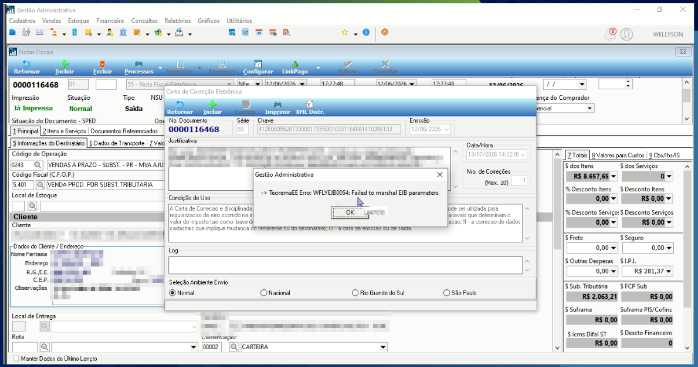
Task: Click Retornar in the Notas Fiscais toolbar
Action: [x=26, y=67]
